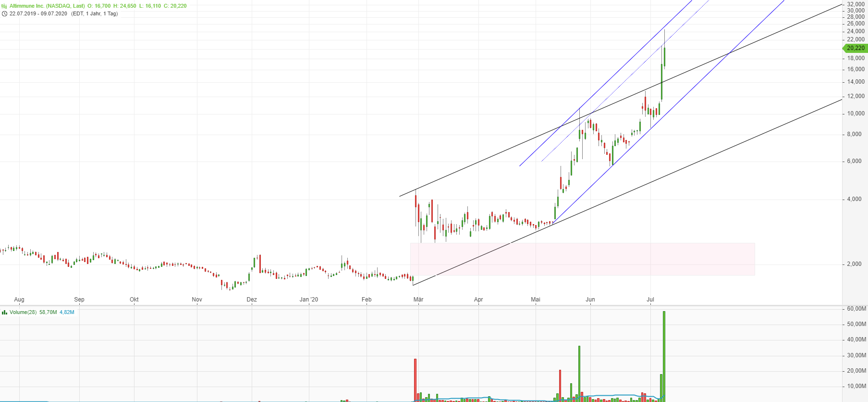
Task: Click the 24,000 price axis label
Action: click(856, 31)
